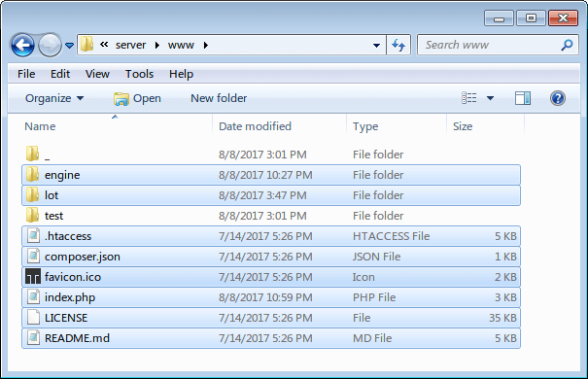This screenshot has width=588, height=379.
Task: Select the '_' folder icon
Action: (33, 154)
